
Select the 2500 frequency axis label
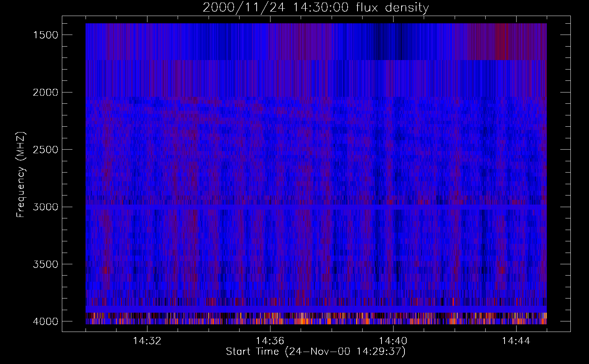click(x=46, y=150)
